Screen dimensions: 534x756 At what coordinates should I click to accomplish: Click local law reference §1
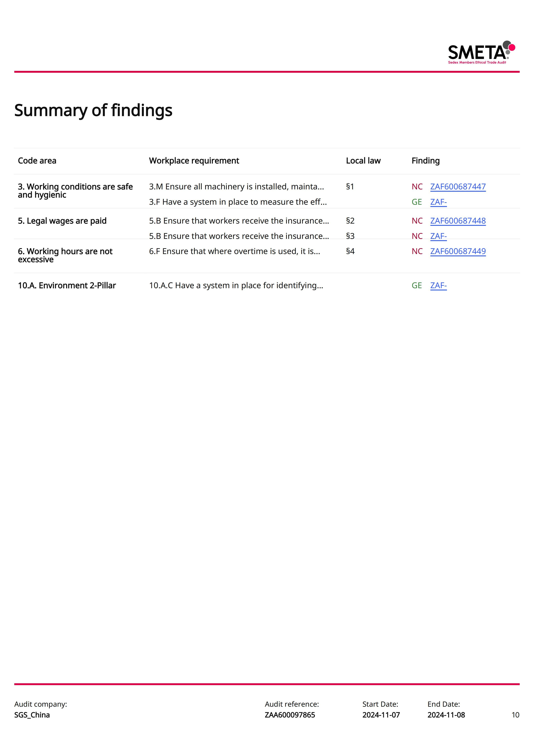(350, 187)
